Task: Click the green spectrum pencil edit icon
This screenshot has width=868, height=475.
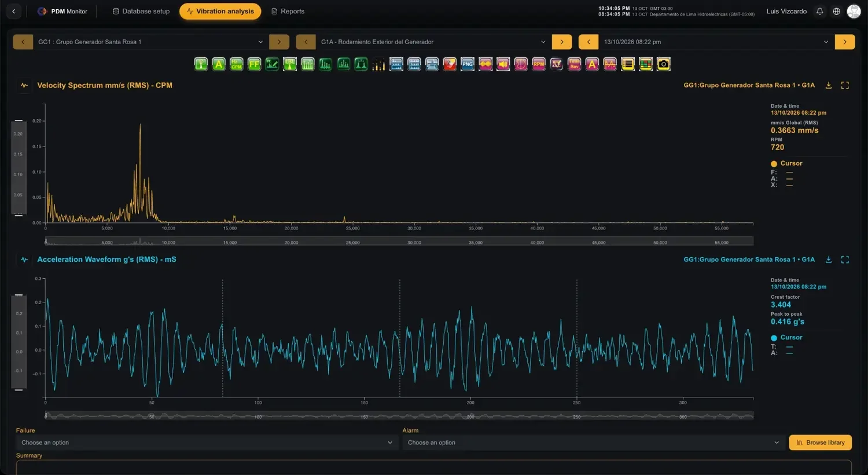Action: pos(272,64)
